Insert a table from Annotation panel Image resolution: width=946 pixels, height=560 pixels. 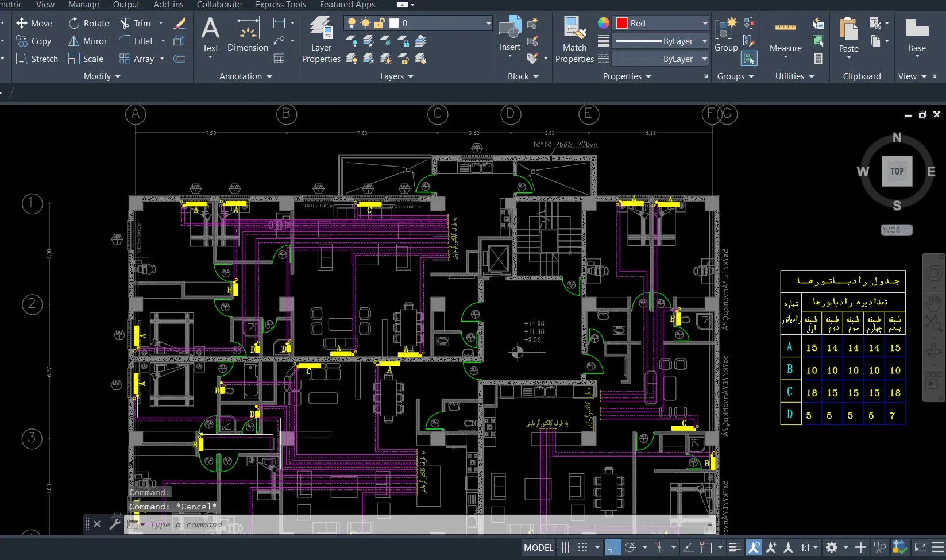pos(279,59)
